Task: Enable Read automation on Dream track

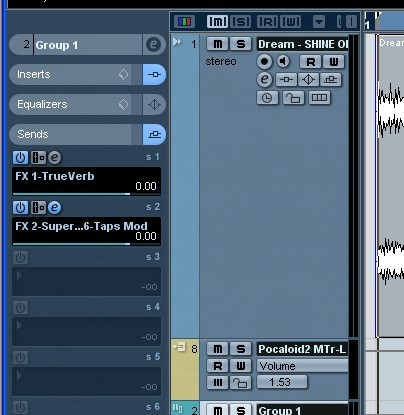Action: [310, 62]
